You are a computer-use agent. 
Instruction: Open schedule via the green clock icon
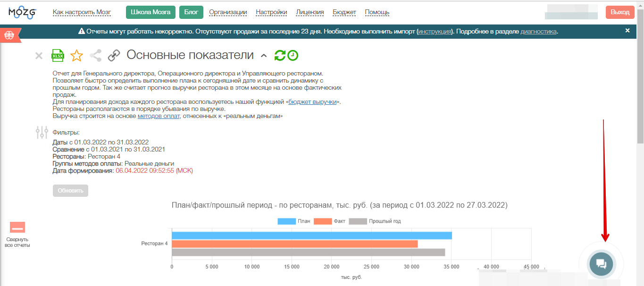[x=293, y=56]
